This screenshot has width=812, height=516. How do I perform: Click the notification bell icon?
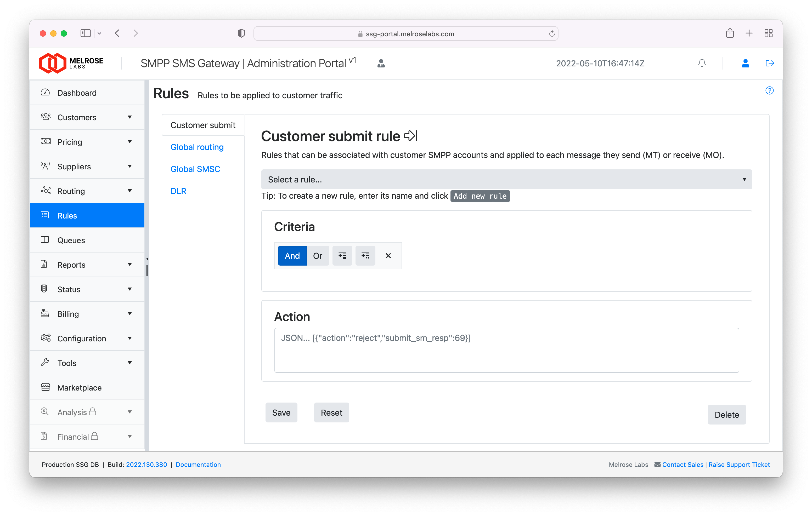tap(702, 63)
